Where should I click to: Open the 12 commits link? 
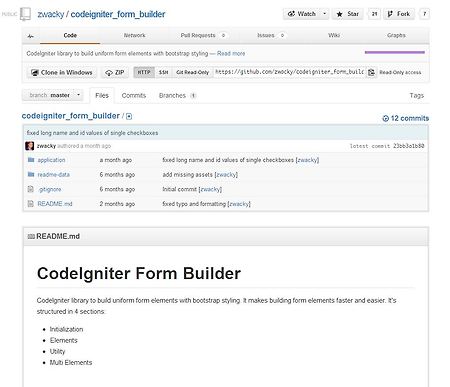pos(406,118)
